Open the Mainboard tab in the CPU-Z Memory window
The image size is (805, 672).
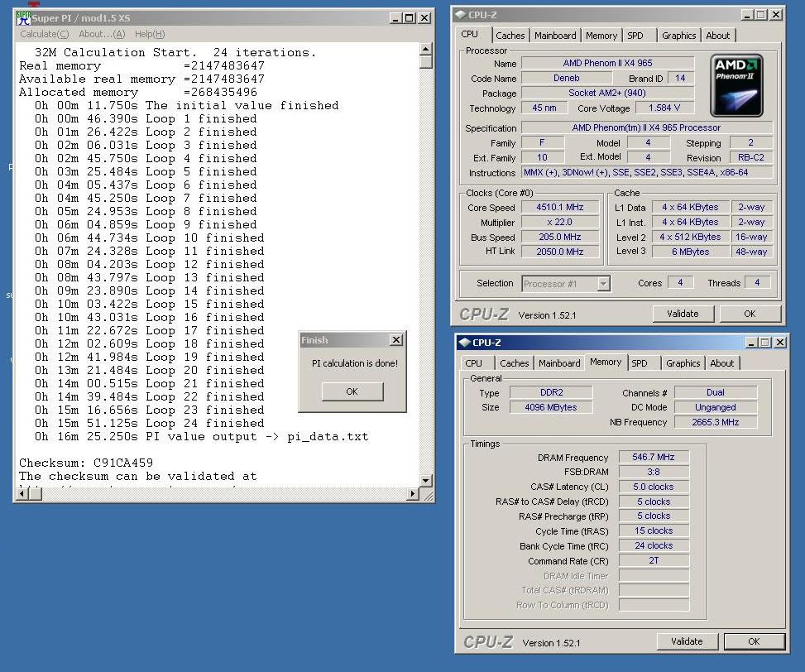click(x=559, y=363)
